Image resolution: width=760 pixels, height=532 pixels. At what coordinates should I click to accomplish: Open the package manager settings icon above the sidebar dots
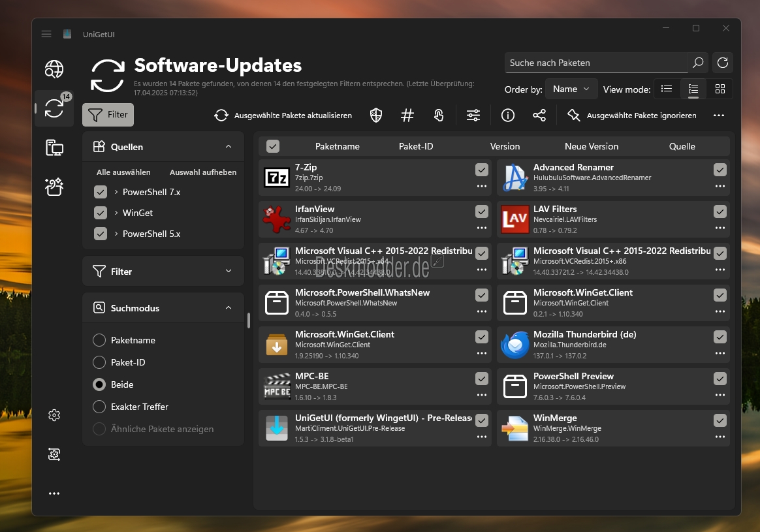coord(54,454)
